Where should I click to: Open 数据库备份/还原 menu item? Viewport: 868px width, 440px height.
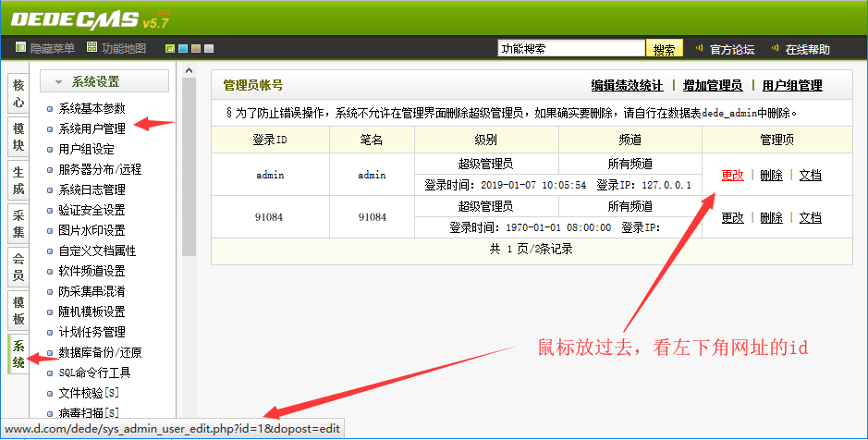pyautogui.click(x=100, y=352)
